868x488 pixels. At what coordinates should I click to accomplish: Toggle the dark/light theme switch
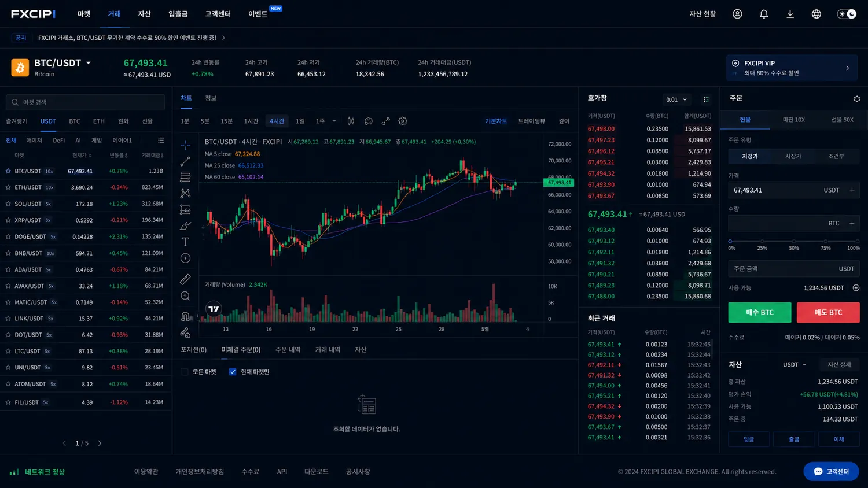(847, 14)
